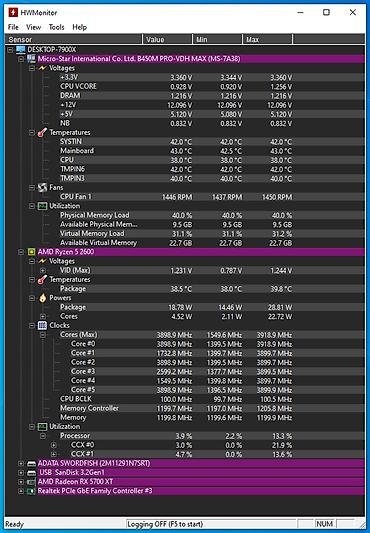Click the USB SanDisk drive icon
Viewport: 370px width, 533px height.
31,472
